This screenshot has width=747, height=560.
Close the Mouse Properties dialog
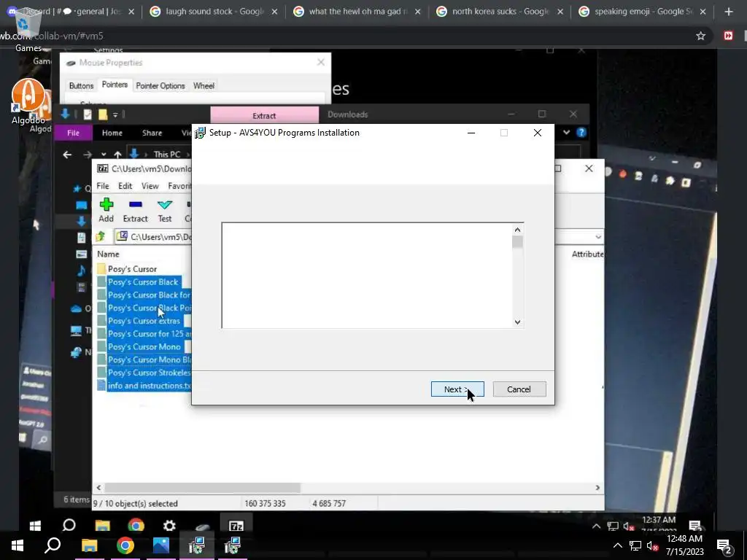321,63
